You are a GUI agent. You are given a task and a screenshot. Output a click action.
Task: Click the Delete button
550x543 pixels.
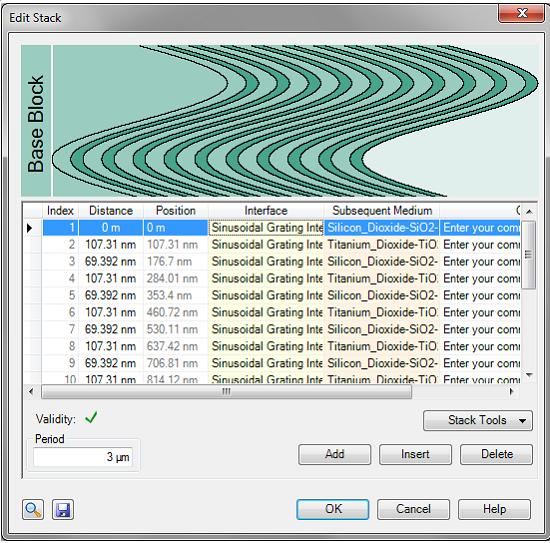pos(497,454)
